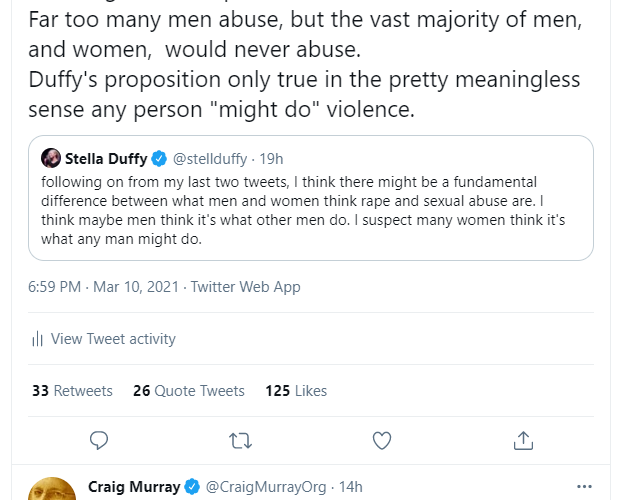Click Stella Duffy's verified badge
The height and width of the screenshot is (500, 630).
point(160,158)
